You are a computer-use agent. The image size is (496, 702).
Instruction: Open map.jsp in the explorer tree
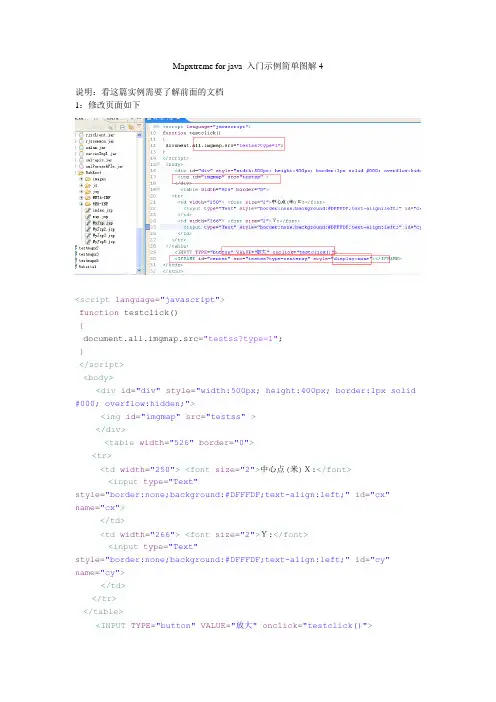100,217
